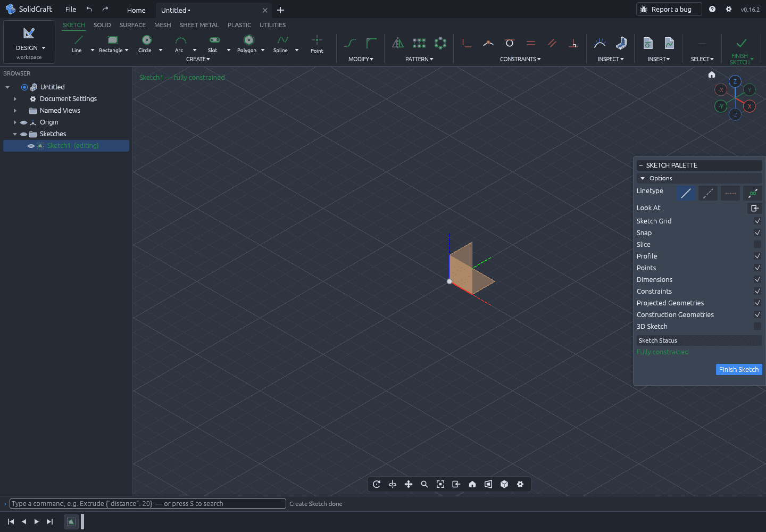Image resolution: width=766 pixels, height=532 pixels.
Task: Open the File menu
Action: (71, 9)
